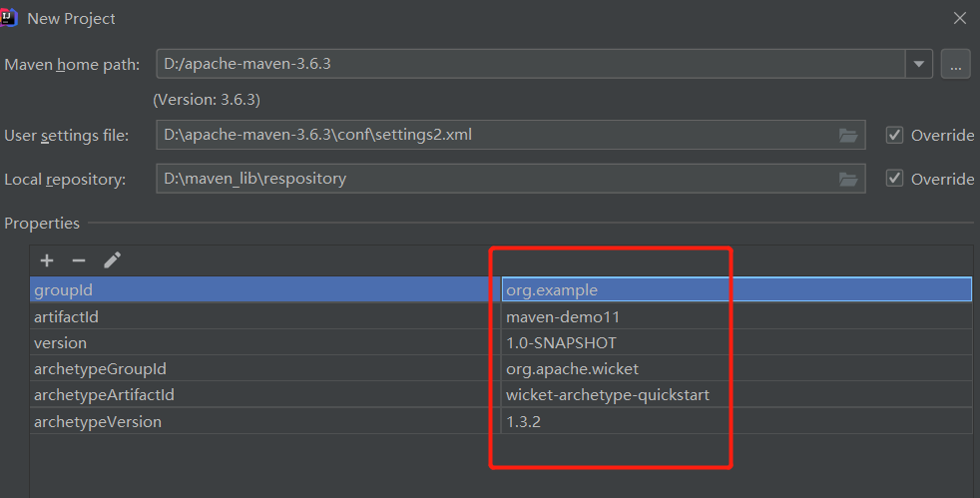Click the wicket-archetype-quickstart value cell

pyautogui.click(x=736, y=395)
